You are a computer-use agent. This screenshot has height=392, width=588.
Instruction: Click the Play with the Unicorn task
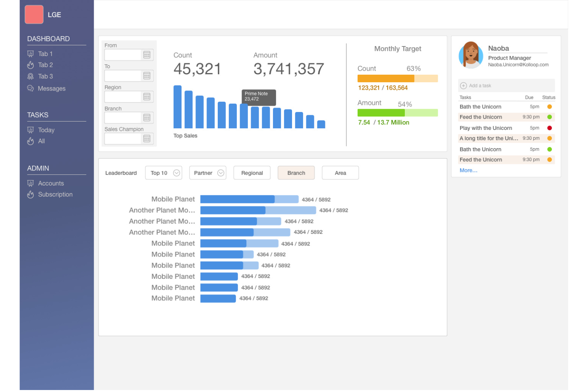pyautogui.click(x=486, y=128)
